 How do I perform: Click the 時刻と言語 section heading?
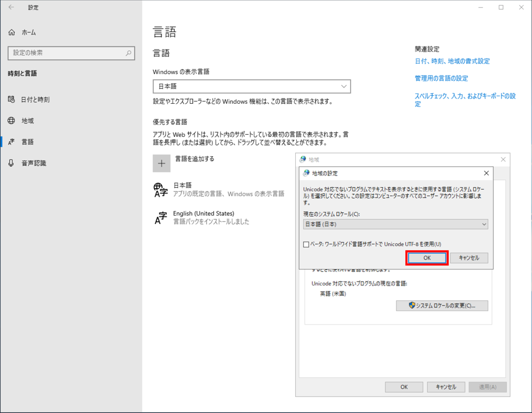22,74
